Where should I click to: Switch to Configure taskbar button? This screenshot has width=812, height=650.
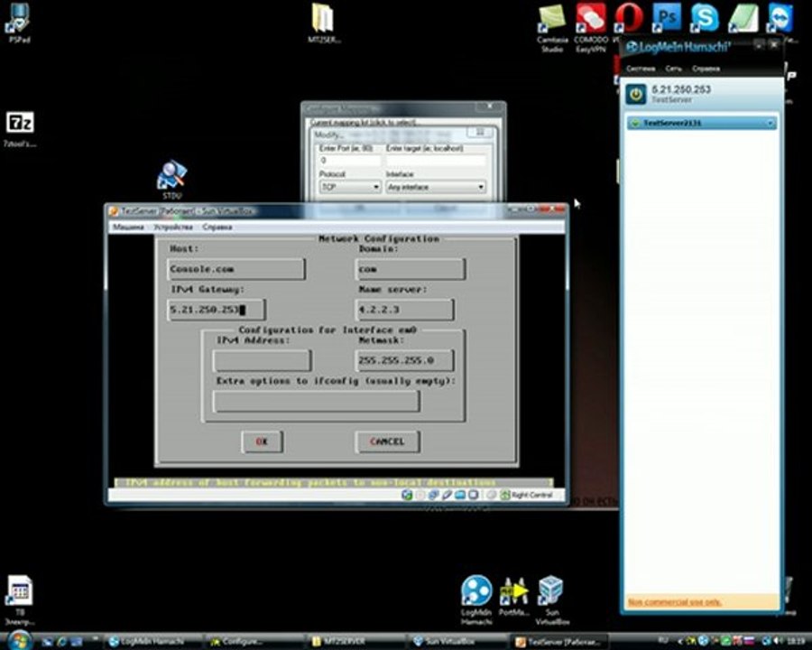click(253, 642)
